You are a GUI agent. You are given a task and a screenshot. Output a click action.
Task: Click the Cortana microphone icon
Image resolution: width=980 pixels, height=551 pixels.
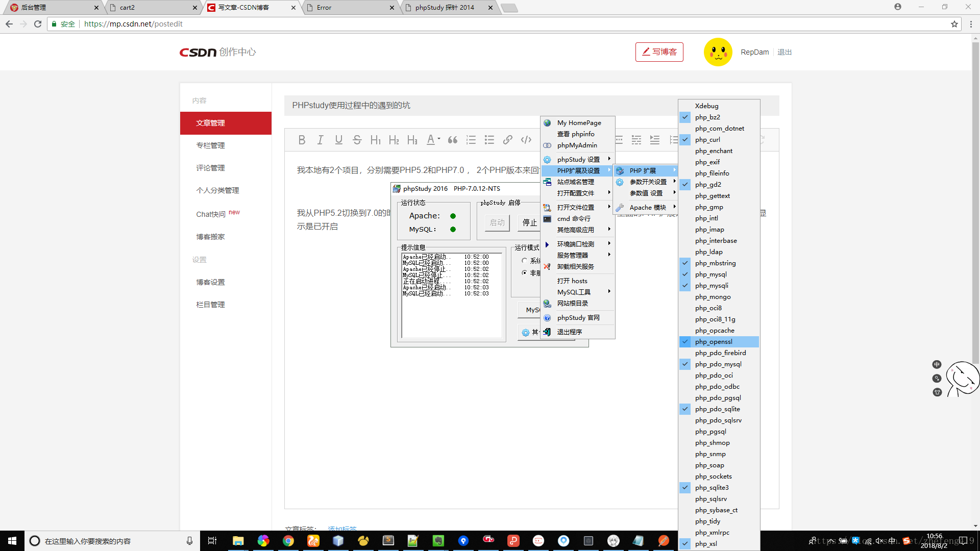coord(189,541)
